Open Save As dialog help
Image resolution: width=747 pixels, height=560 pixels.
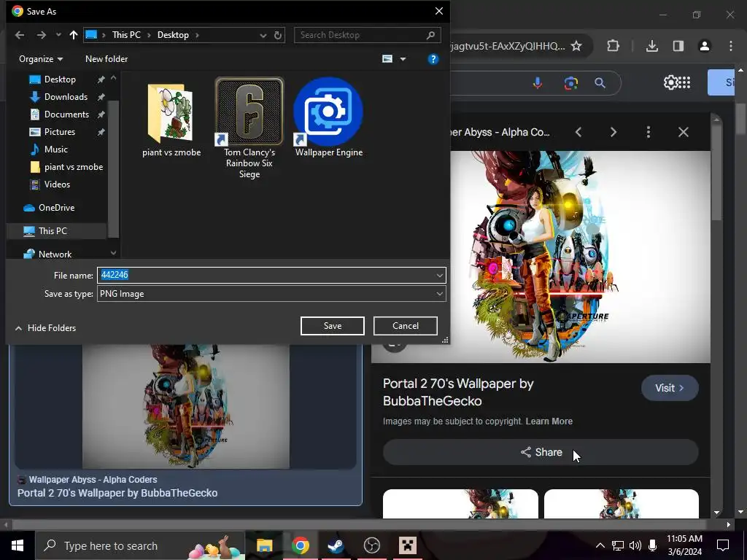point(433,59)
